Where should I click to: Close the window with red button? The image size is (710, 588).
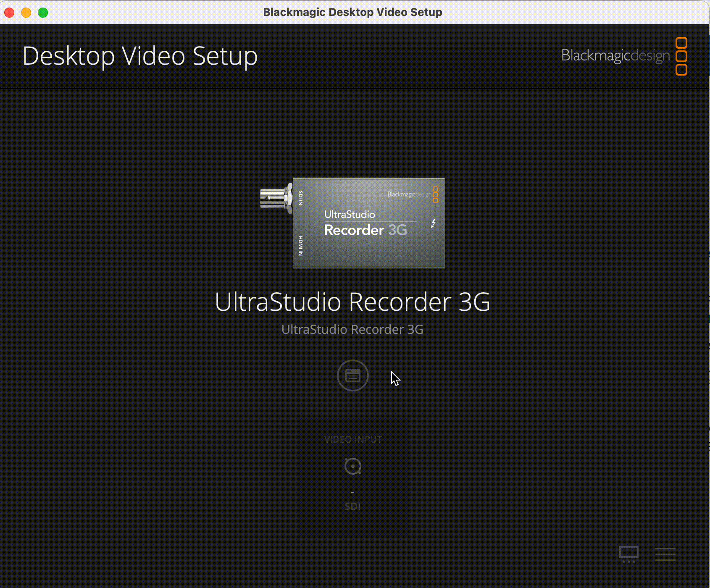point(9,13)
